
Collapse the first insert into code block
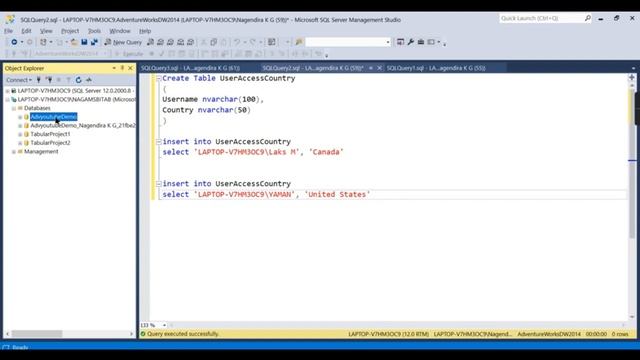[158, 142]
